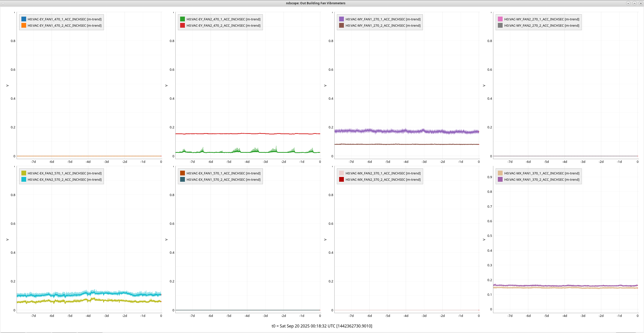This screenshot has width=644, height=333.
Task: Click the green EY_FAN2_470_1 legend swatch
Action: pyautogui.click(x=182, y=19)
